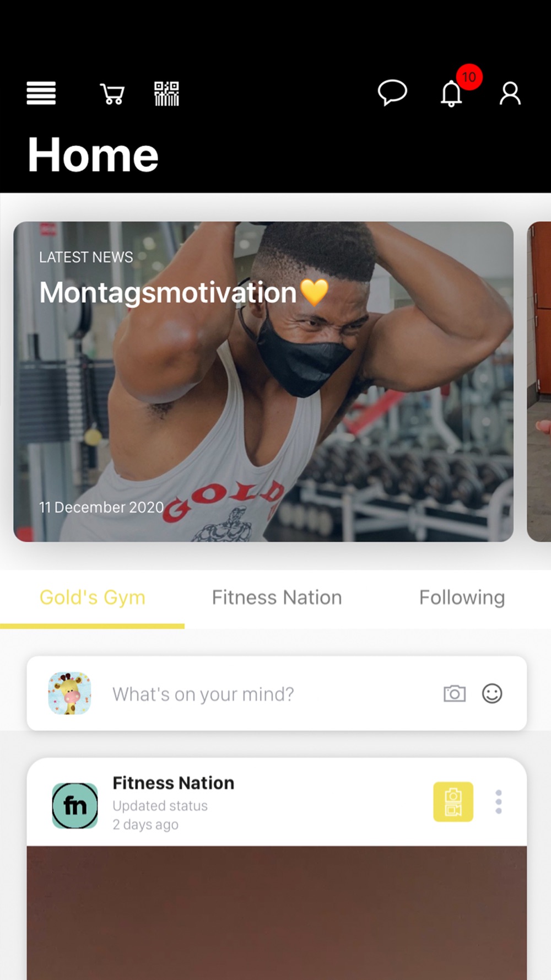The height and width of the screenshot is (980, 551).
Task: Tap the camera icon in the post box
Action: coord(455,693)
